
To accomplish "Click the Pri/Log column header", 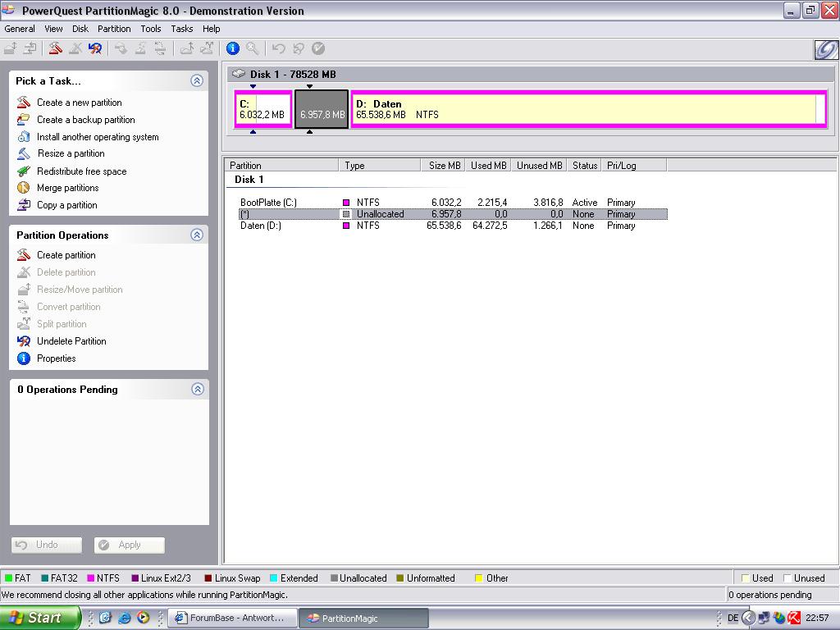I will 634,165.
